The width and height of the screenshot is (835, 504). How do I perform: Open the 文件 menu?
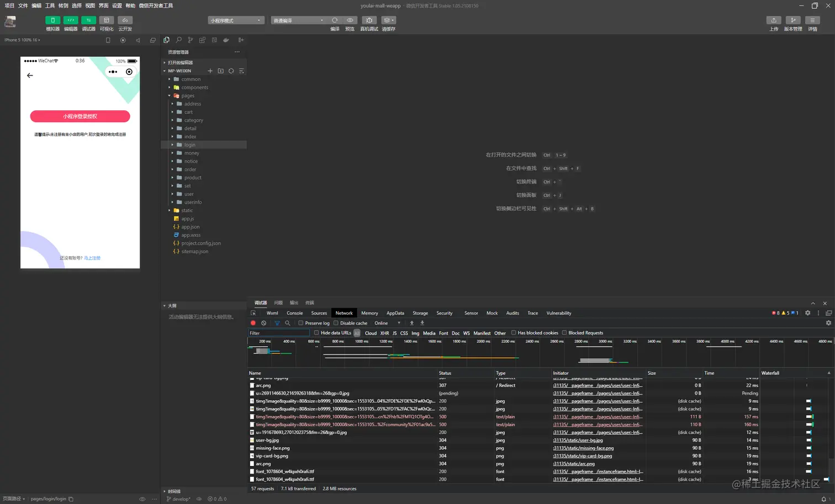[x=23, y=6]
